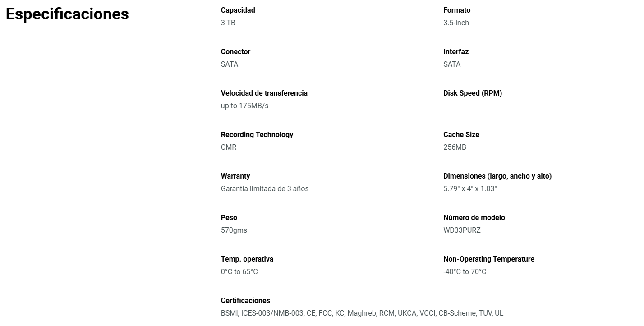Image resolution: width=644 pixels, height=326 pixels.
Task: Select the Capacidad label
Action: pyautogui.click(x=238, y=10)
